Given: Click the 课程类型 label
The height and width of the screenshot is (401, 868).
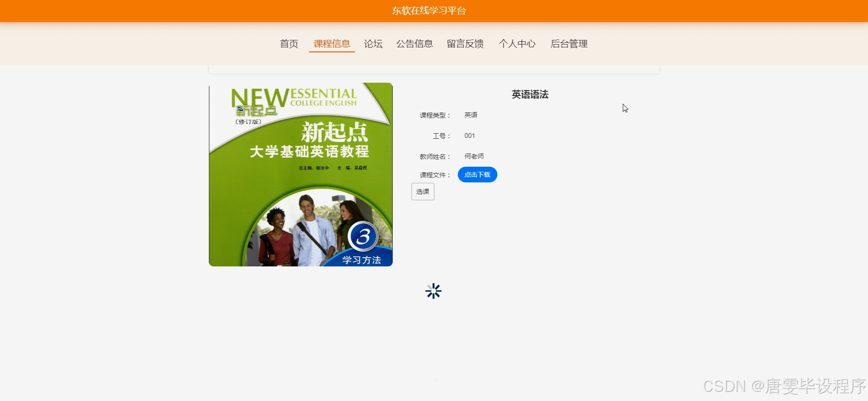Looking at the screenshot, I should [435, 115].
